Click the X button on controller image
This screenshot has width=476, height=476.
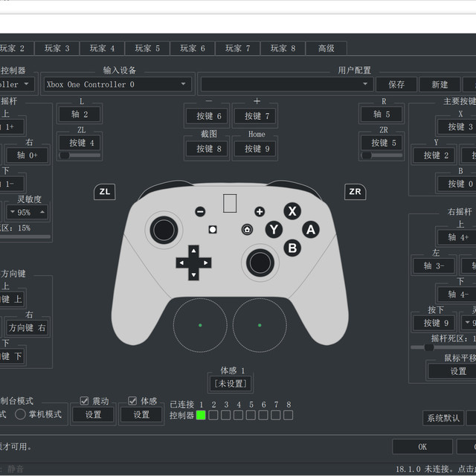click(292, 211)
